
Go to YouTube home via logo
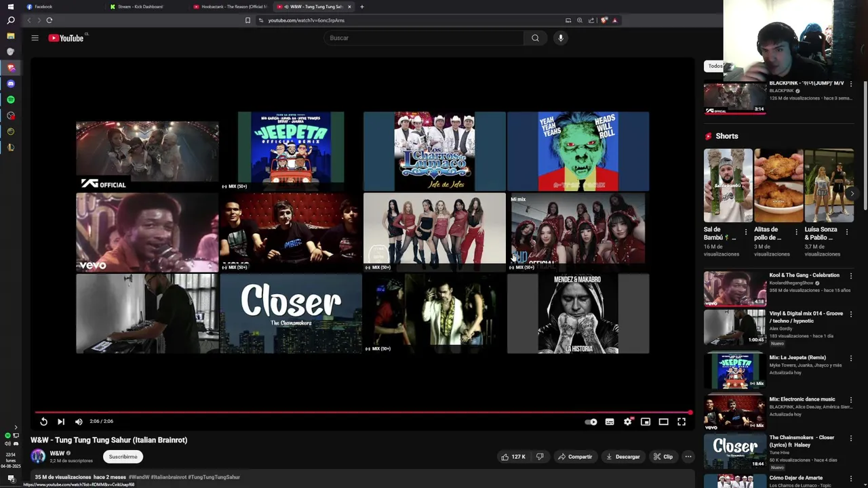(66, 38)
